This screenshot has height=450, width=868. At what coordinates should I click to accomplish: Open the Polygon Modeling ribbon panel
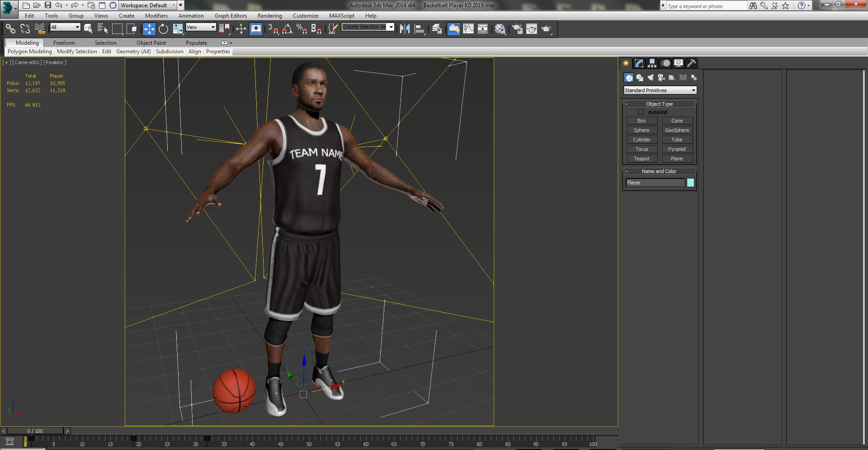coord(30,52)
